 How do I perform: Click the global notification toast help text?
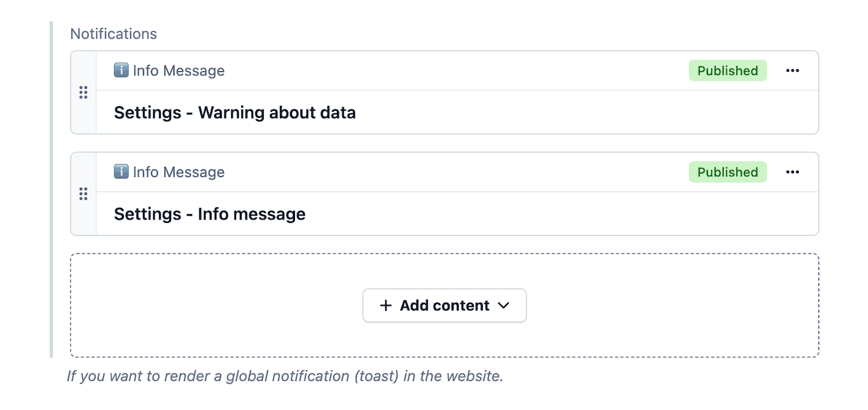point(285,376)
